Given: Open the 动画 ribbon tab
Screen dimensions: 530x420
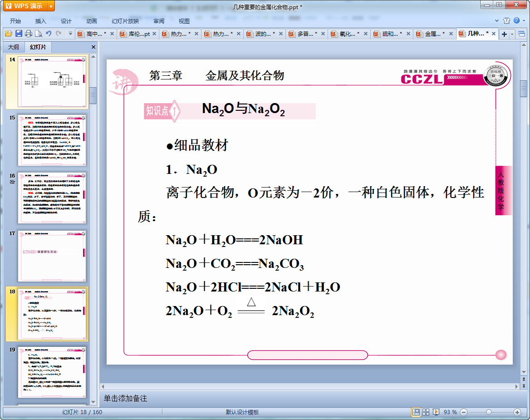Looking at the screenshot, I should pyautogui.click(x=91, y=21).
